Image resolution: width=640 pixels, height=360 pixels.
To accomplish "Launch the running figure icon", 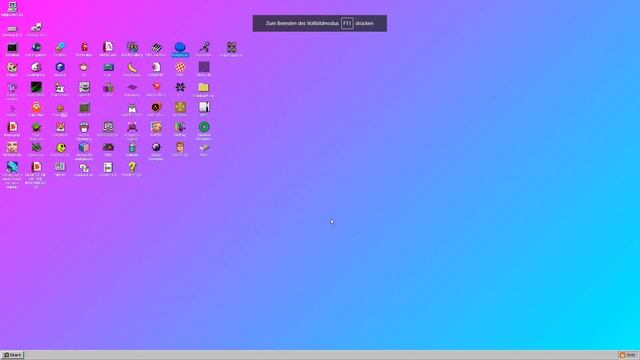I will pyautogui.click(x=204, y=47).
